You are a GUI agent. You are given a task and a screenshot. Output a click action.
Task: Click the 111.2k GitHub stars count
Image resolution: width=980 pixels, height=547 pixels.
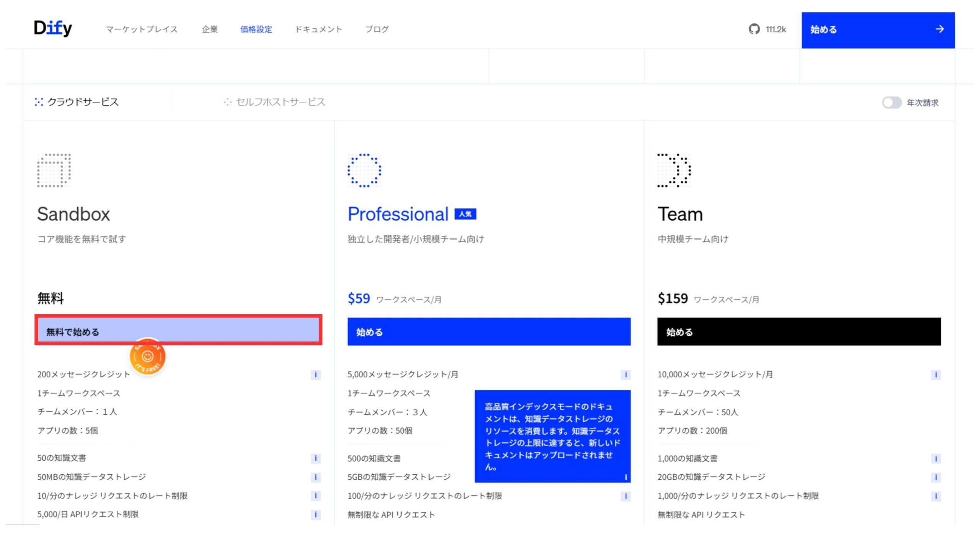click(x=776, y=29)
